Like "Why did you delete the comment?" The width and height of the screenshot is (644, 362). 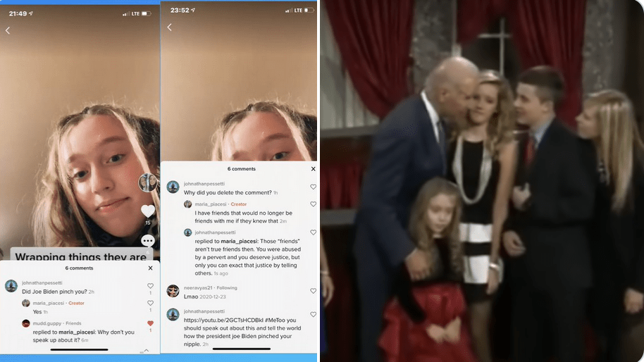[314, 187]
